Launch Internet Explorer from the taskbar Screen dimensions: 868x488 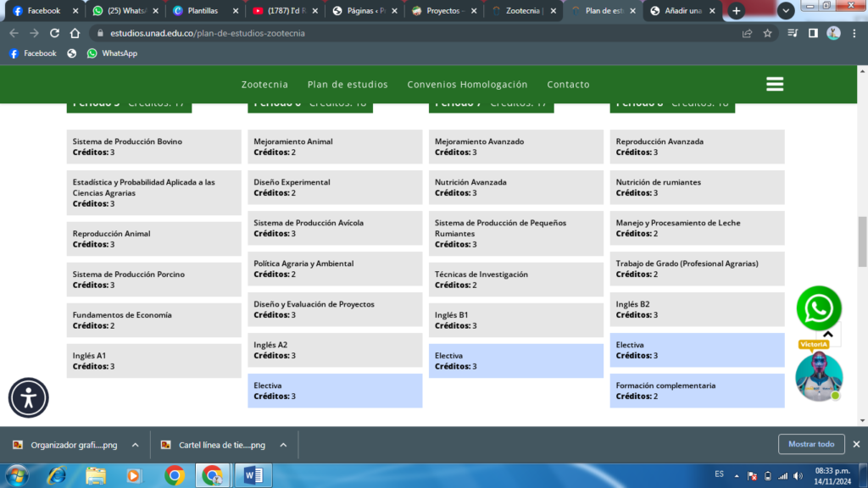click(58, 475)
